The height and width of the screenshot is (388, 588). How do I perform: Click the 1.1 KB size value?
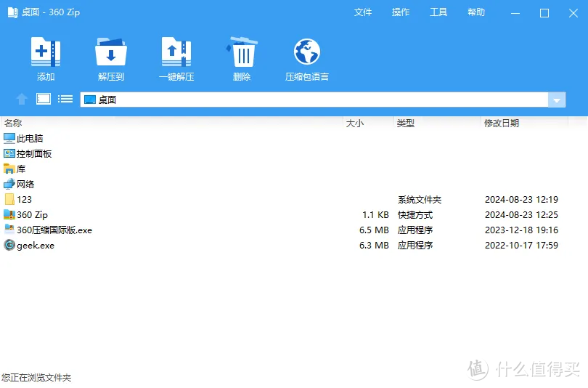tap(375, 215)
